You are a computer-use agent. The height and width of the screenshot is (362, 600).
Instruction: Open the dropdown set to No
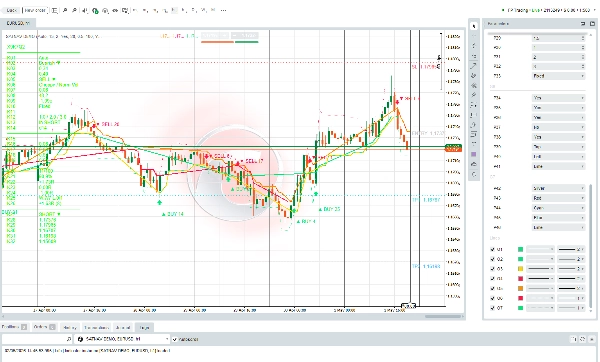(x=559, y=127)
